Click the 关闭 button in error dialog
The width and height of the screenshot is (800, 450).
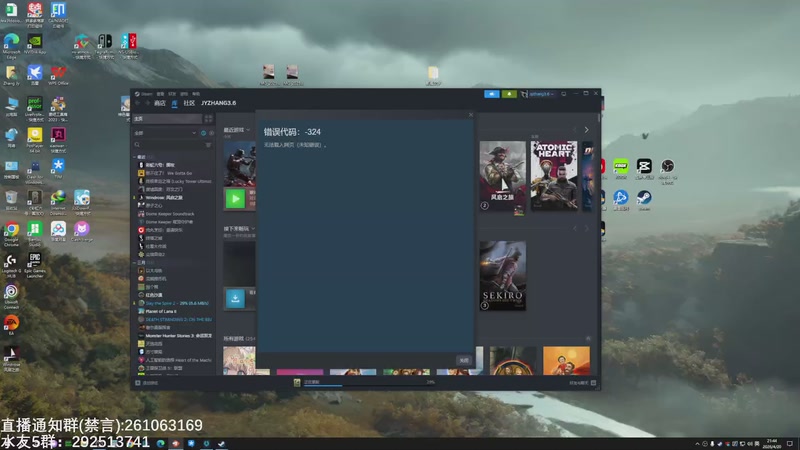pyautogui.click(x=463, y=360)
